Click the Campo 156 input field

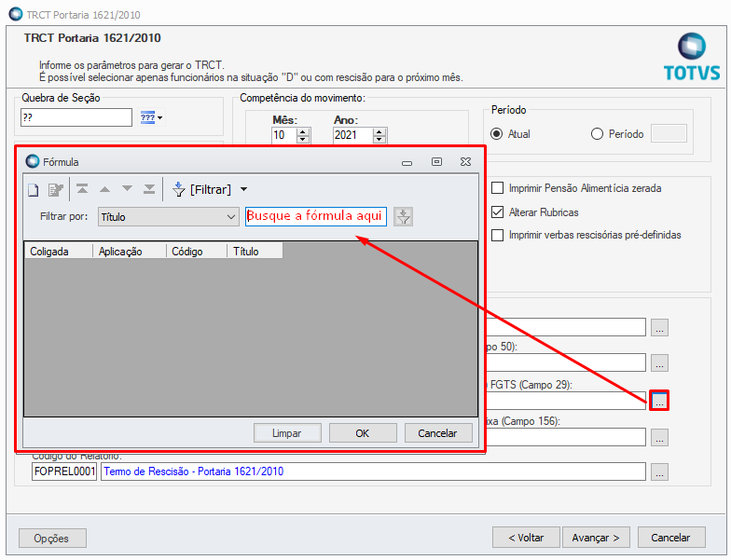(566, 437)
